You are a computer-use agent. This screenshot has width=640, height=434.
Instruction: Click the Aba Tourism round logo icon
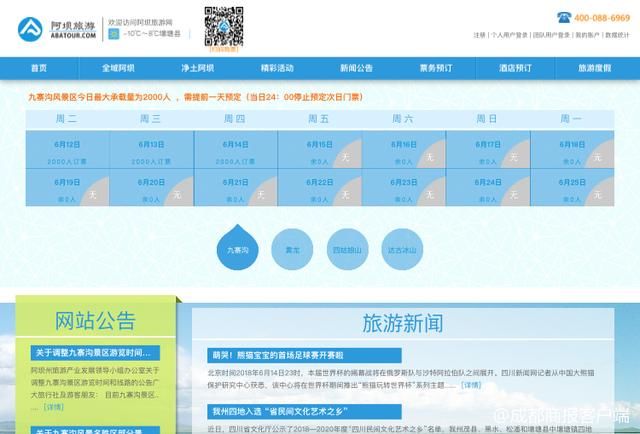(30, 29)
